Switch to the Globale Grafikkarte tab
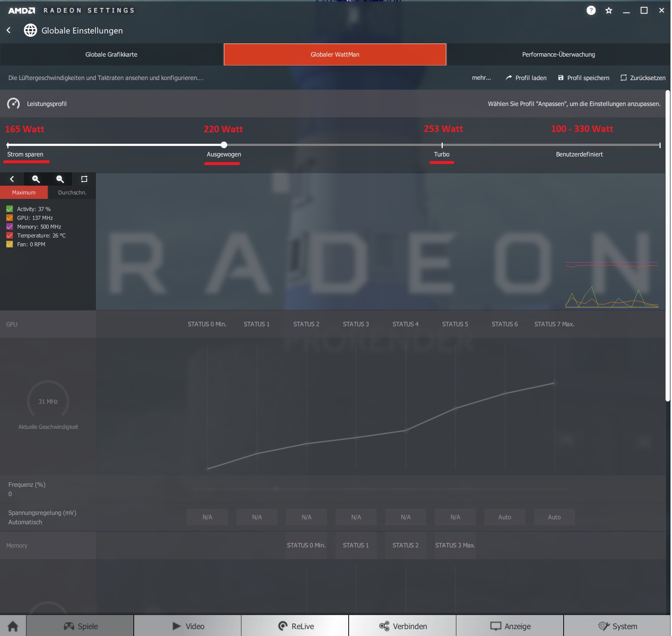 [111, 54]
